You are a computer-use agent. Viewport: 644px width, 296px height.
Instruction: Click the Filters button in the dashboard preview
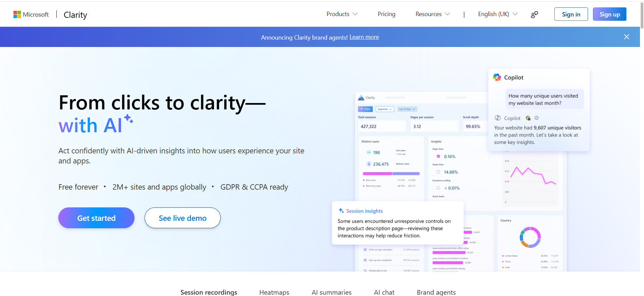pos(365,109)
